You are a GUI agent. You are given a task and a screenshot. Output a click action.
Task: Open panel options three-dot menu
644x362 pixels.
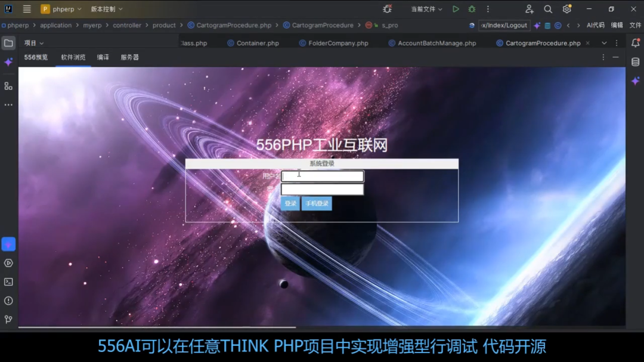(x=603, y=57)
